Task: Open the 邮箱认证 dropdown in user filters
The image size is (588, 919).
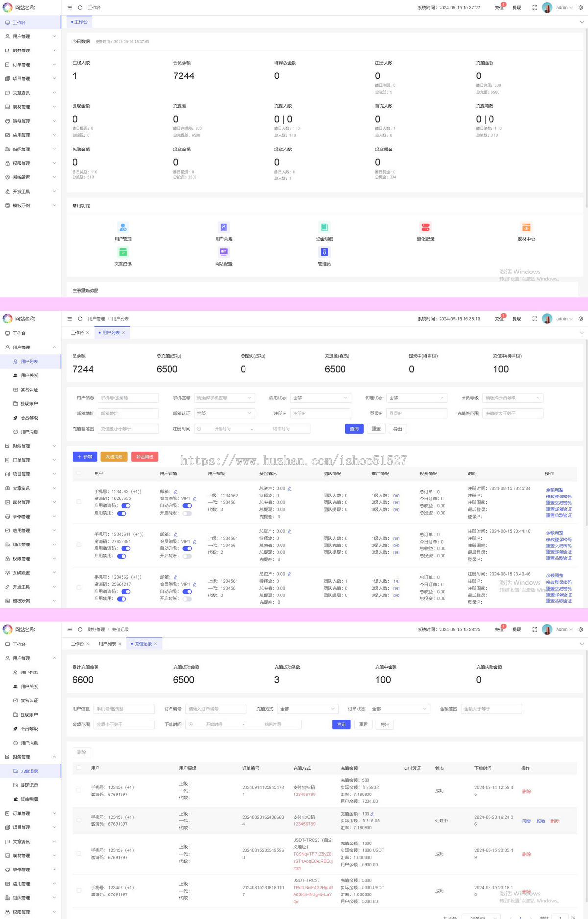Action: 224,413
